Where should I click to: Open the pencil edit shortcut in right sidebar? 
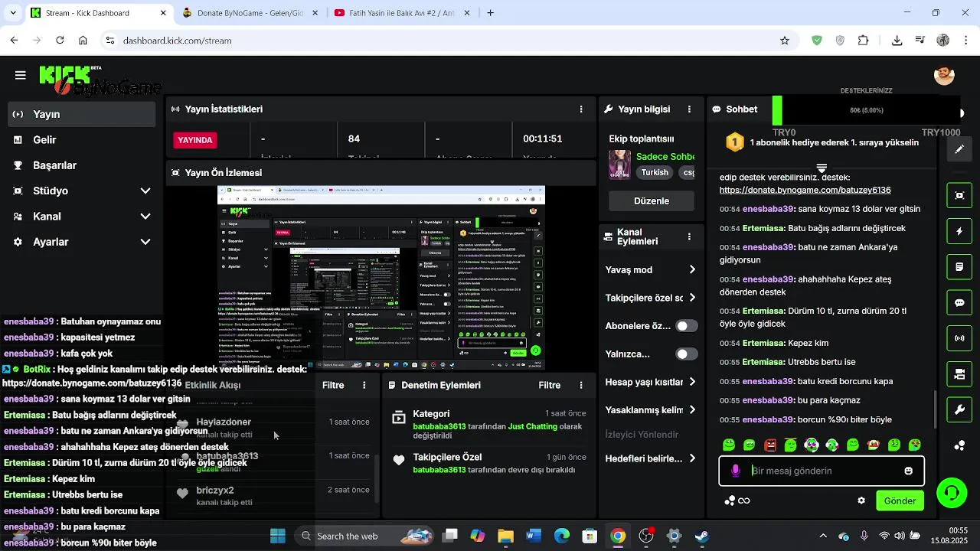(959, 150)
